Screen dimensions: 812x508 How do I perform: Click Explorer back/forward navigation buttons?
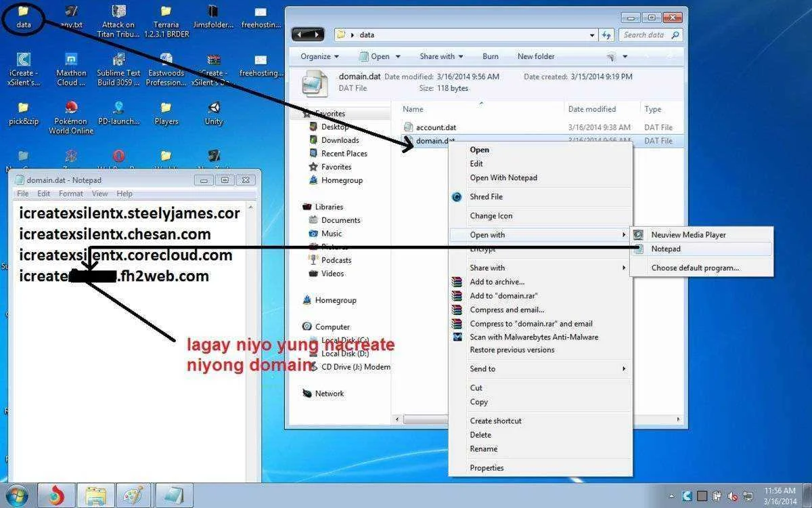coord(308,35)
